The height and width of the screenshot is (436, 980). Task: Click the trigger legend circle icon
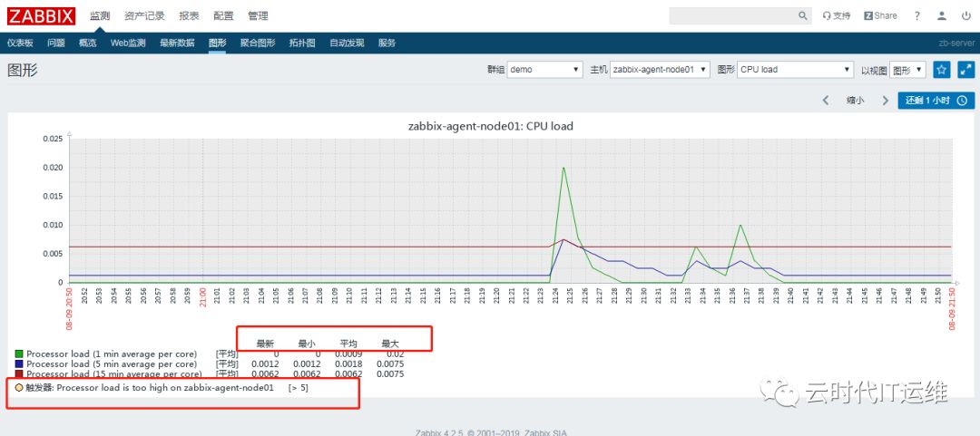pyautogui.click(x=19, y=388)
